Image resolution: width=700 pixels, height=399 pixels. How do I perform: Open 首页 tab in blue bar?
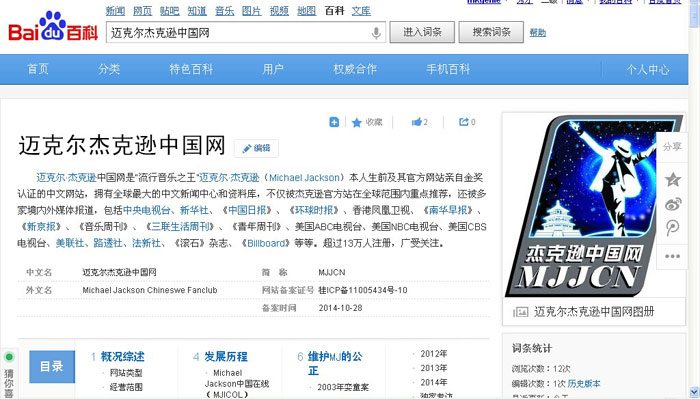point(38,69)
